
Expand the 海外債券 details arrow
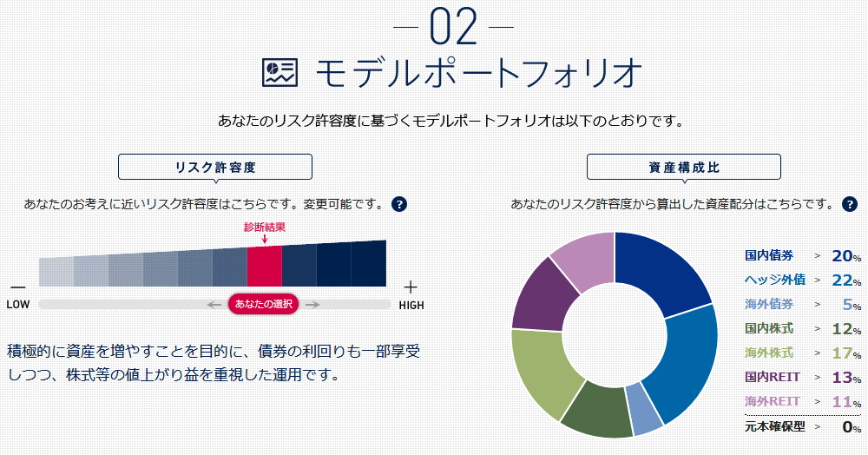(x=818, y=305)
